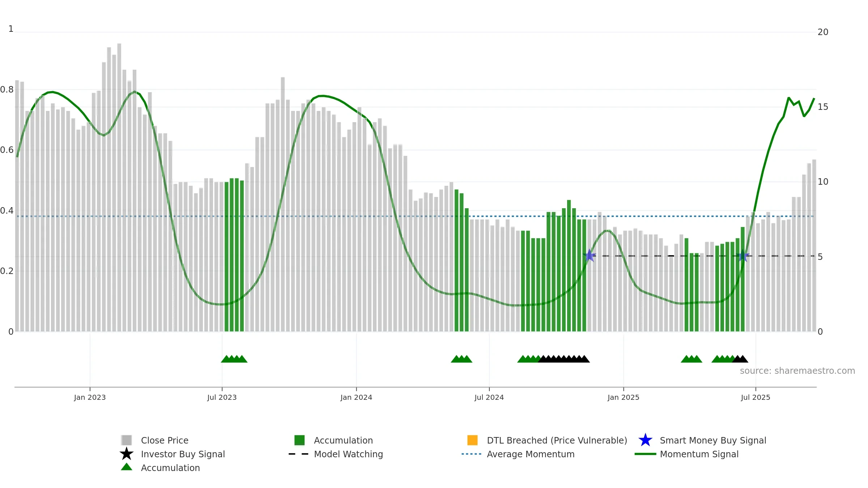Open the sharemaestro.com source text
Viewport: 868px width, 488px height.
point(797,371)
